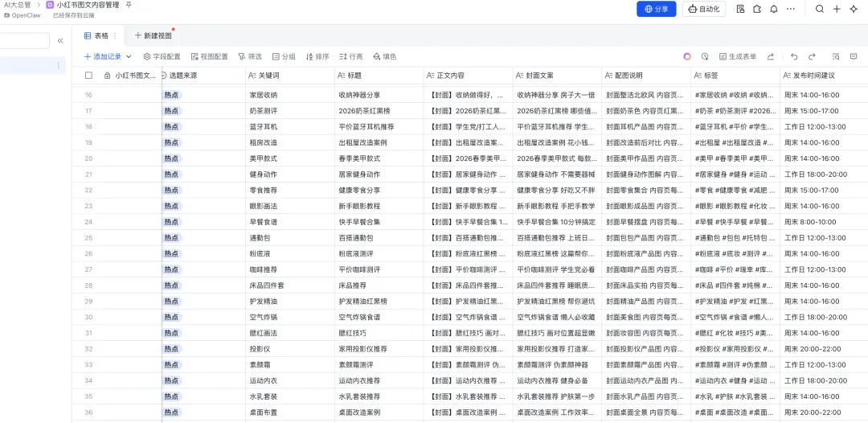
Task: Click the 生成表单 generate form button
Action: (738, 56)
